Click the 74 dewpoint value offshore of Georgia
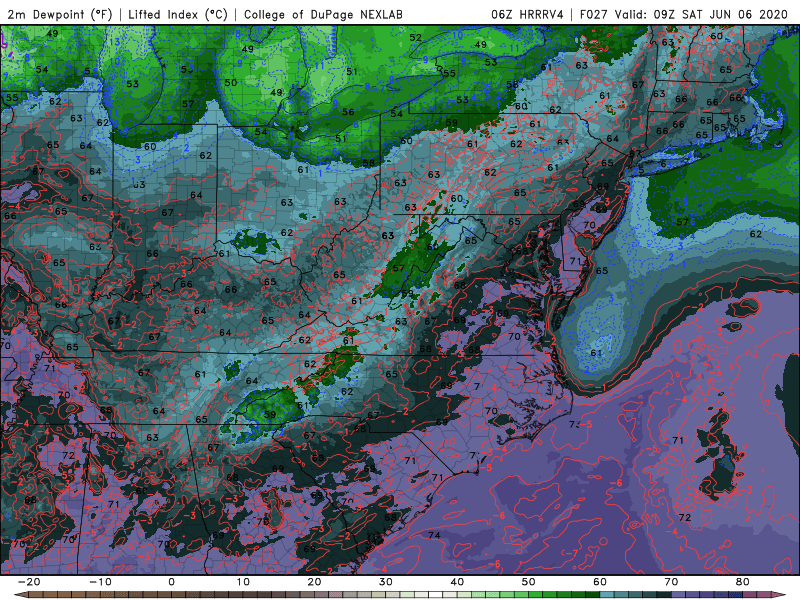 click(x=434, y=535)
